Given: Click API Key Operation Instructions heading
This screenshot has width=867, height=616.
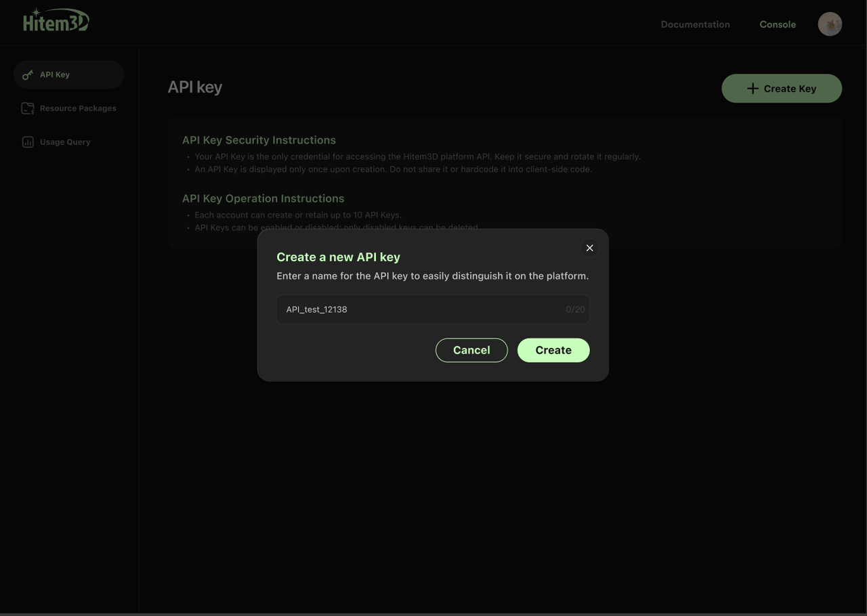Looking at the screenshot, I should pyautogui.click(x=263, y=198).
